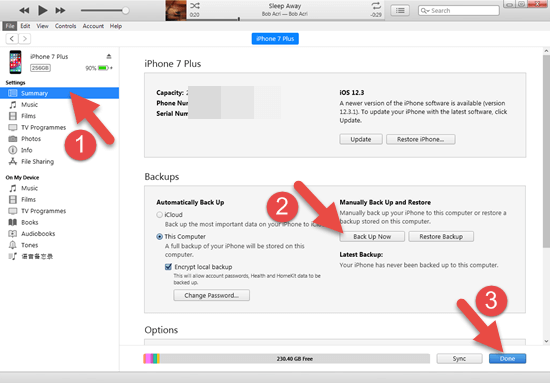Screen dimensions: 550x383
Task: Click the Sleep Away album artwork thumbnail
Action: (x=176, y=10)
